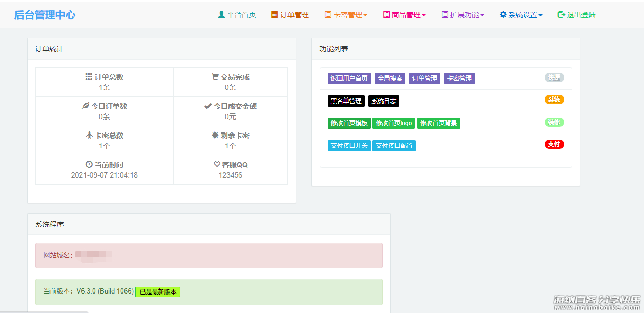The image size is (644, 313).
Task: Open the 平台首页 menu item
Action: pyautogui.click(x=237, y=15)
